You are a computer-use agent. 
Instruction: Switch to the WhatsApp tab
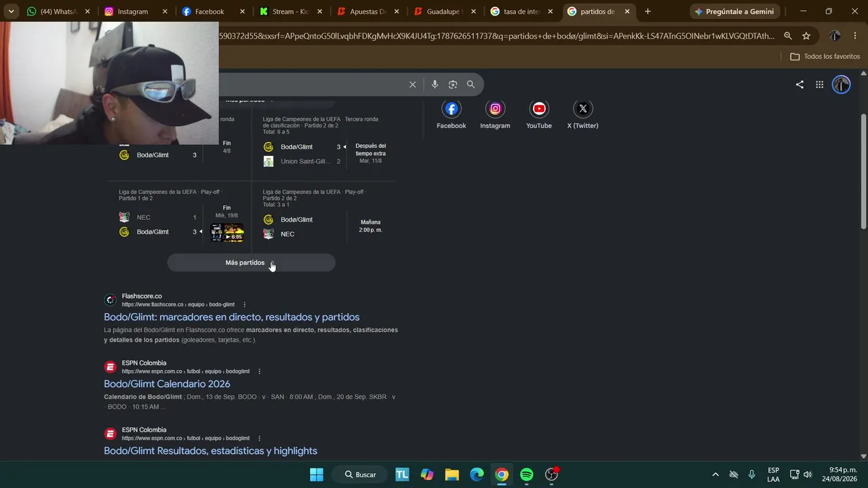59,12
